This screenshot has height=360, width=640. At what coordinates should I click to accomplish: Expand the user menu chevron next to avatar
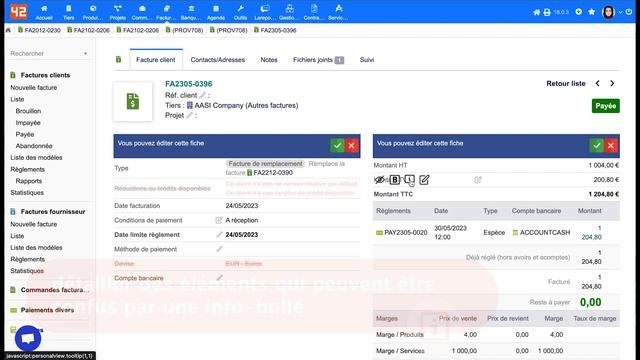(620, 12)
